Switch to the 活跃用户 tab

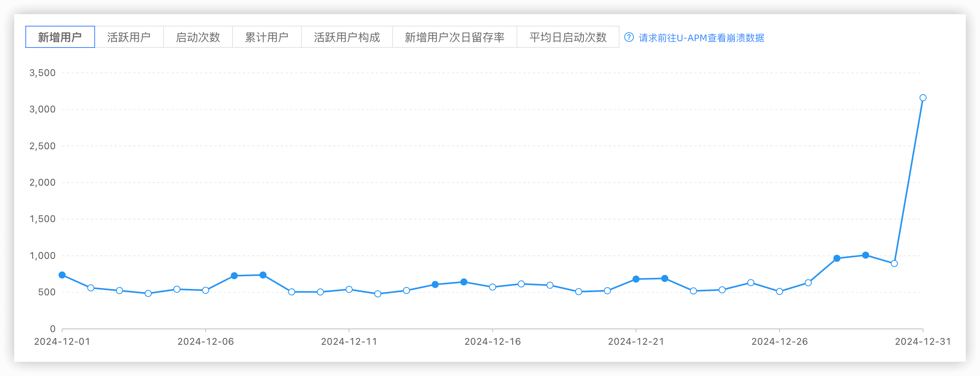[x=129, y=37]
